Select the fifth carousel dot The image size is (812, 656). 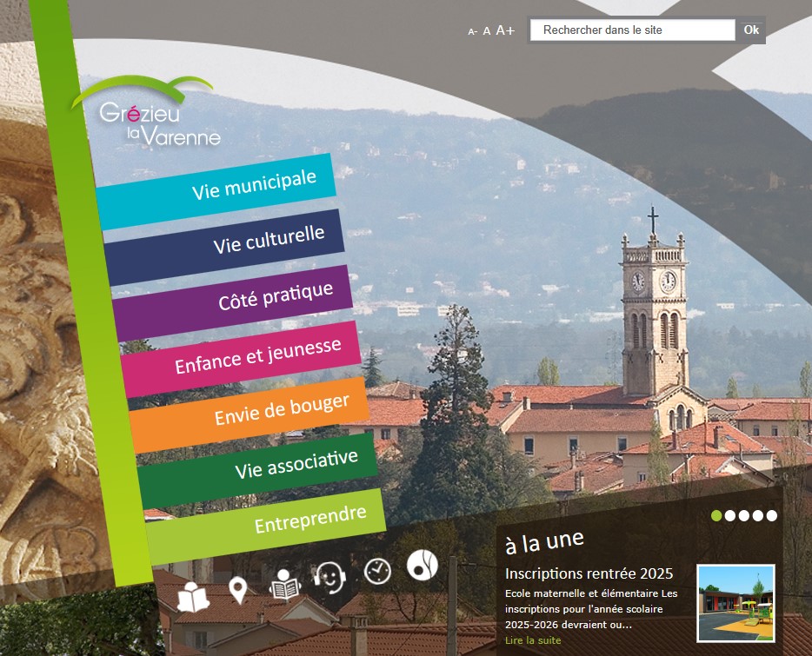772,516
